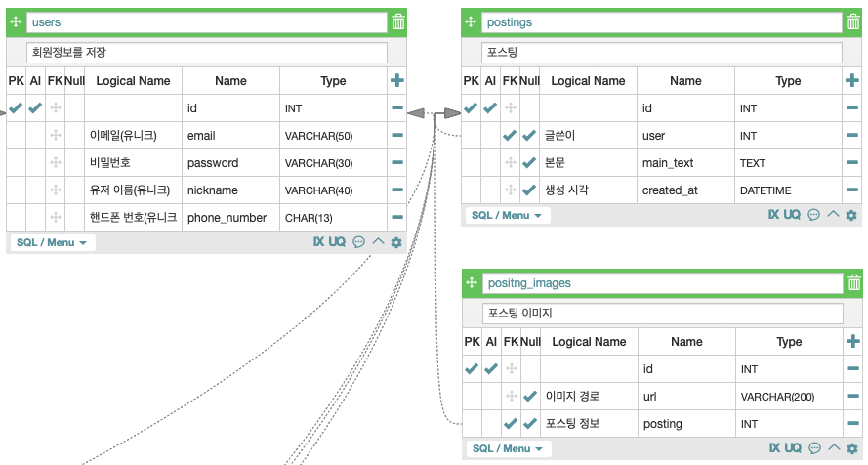Open comment bubble on users table
The width and height of the screenshot is (868, 465).
tap(358, 242)
